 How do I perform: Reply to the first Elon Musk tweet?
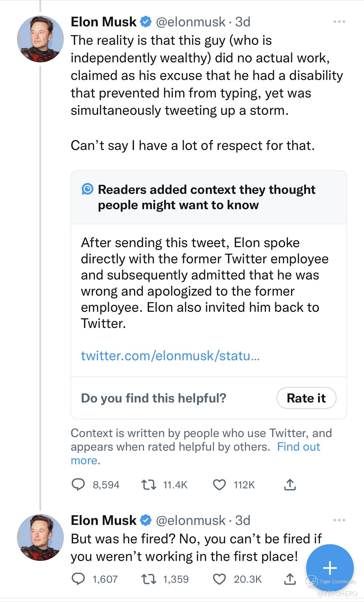[x=78, y=485]
